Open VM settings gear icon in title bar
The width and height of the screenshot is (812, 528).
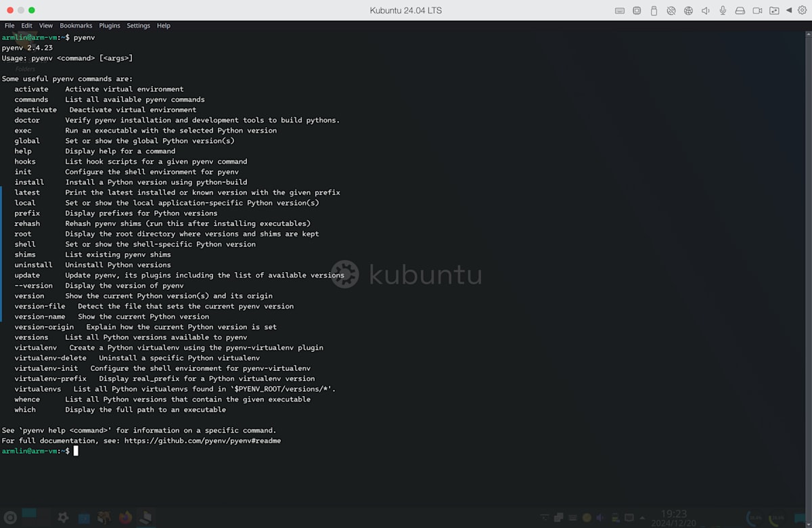802,11
